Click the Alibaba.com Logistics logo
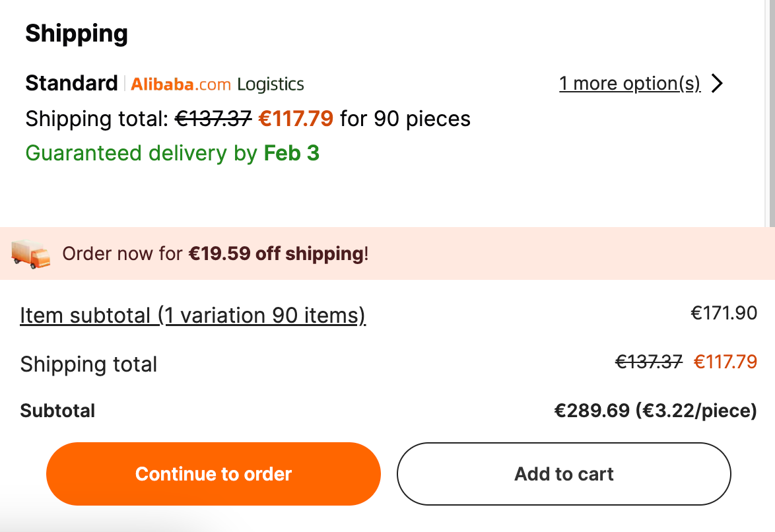This screenshot has height=532, width=775. tap(217, 84)
